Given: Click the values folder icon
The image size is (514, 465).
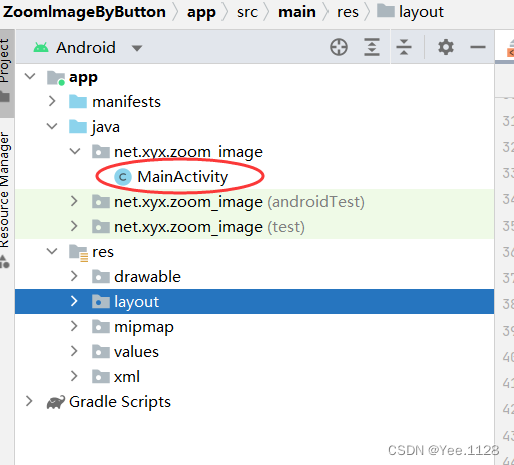Looking at the screenshot, I should click(101, 351).
